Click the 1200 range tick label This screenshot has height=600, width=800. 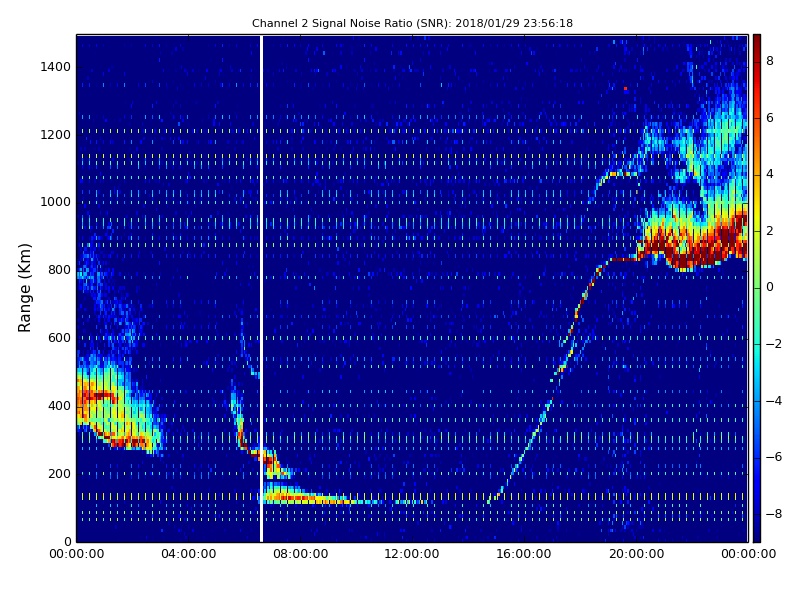[x=56, y=135]
